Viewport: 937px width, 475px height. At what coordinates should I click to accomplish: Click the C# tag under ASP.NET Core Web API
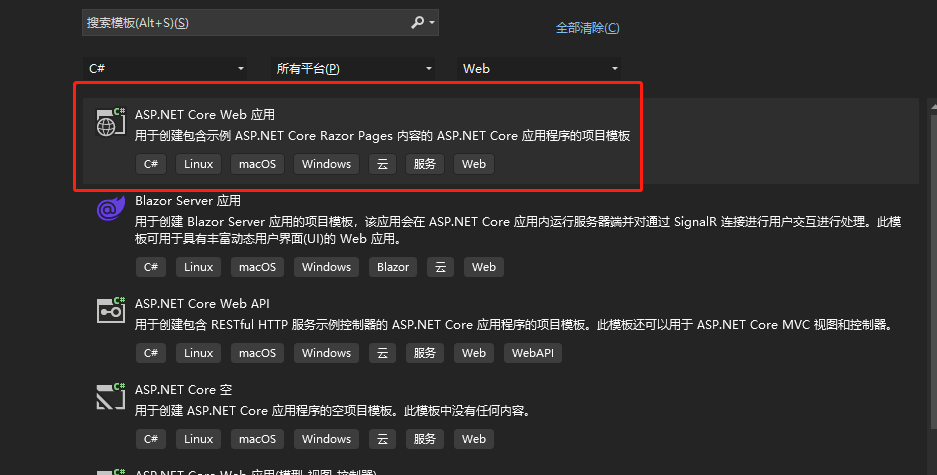pyautogui.click(x=151, y=353)
